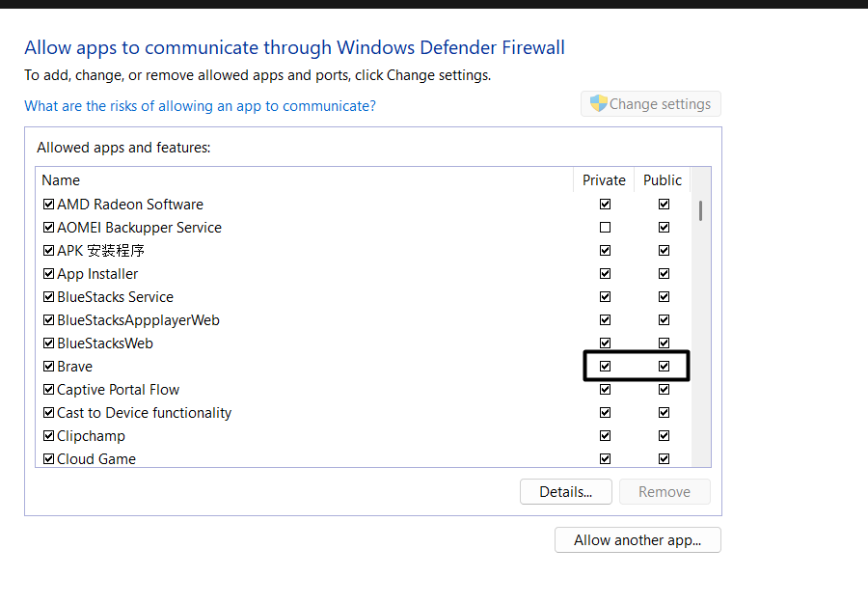Viewport: 868px width, 604px height.
Task: Click the Private column header
Action: pos(604,180)
